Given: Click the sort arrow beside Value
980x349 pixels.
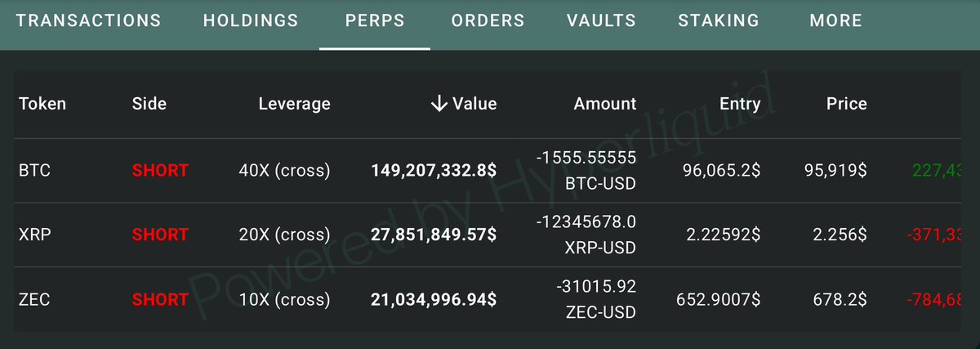Looking at the screenshot, I should point(439,104).
